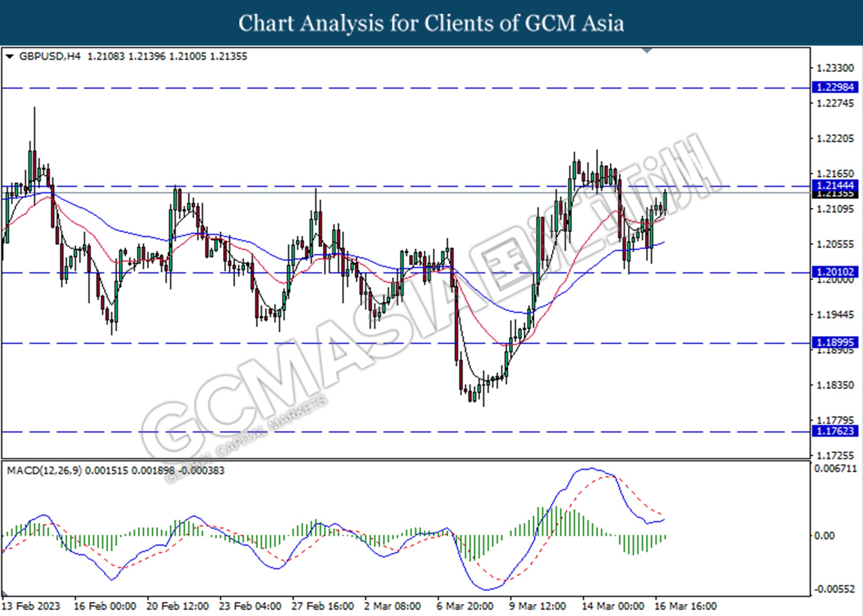Click the 1.17795 price axis value
Screen dimensions: 863x616
pos(835,420)
